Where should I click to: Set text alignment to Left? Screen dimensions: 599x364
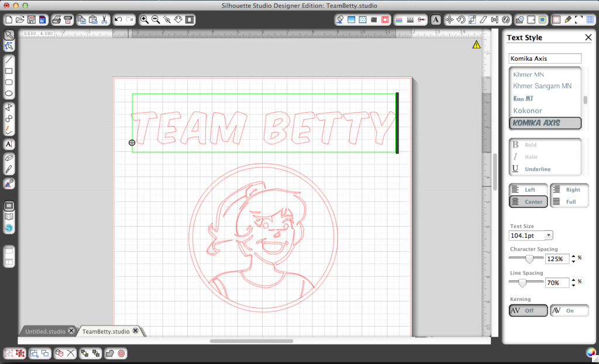click(529, 190)
